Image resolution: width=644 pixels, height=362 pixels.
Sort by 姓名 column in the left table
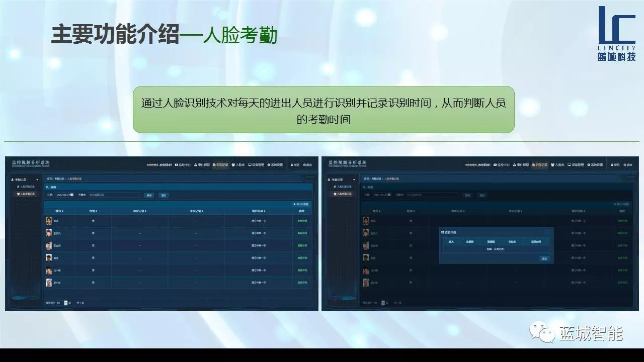59,211
